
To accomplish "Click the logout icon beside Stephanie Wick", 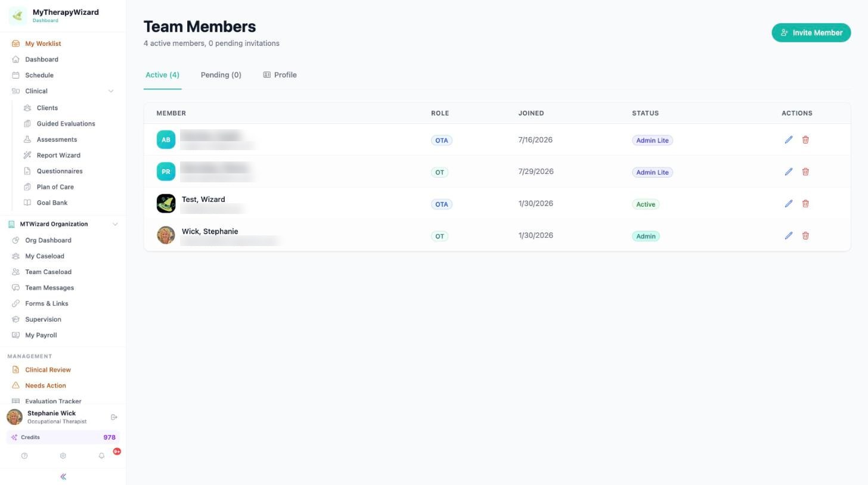I will 114,417.
